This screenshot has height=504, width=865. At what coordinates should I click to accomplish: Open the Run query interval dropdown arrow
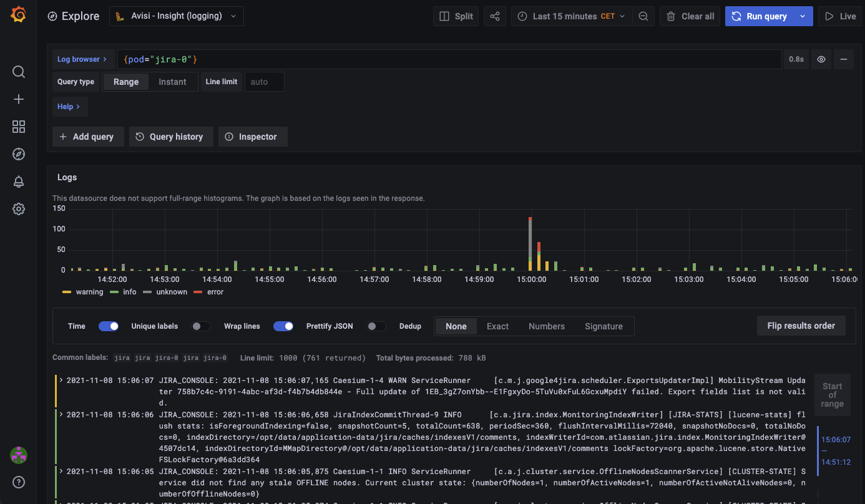(803, 16)
